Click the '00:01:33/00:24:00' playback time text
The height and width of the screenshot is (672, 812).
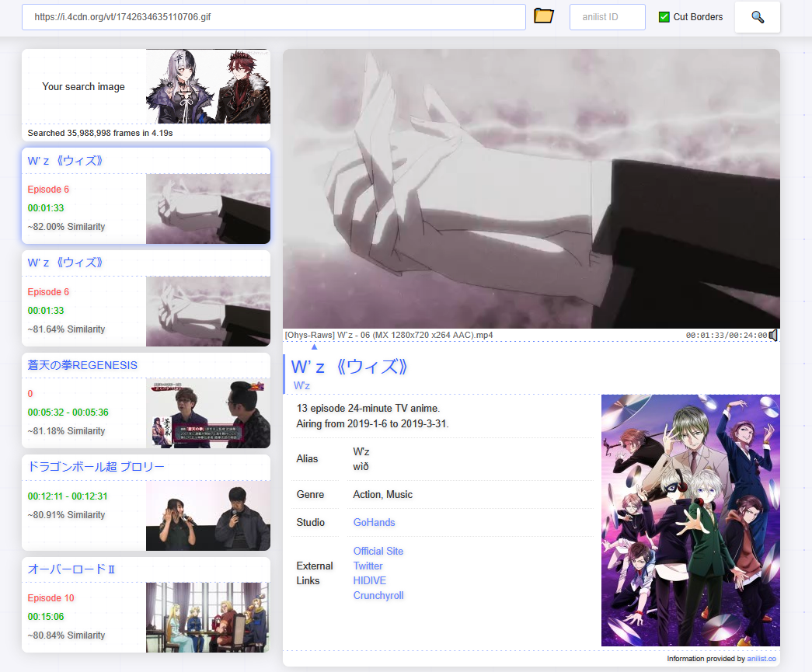point(726,336)
